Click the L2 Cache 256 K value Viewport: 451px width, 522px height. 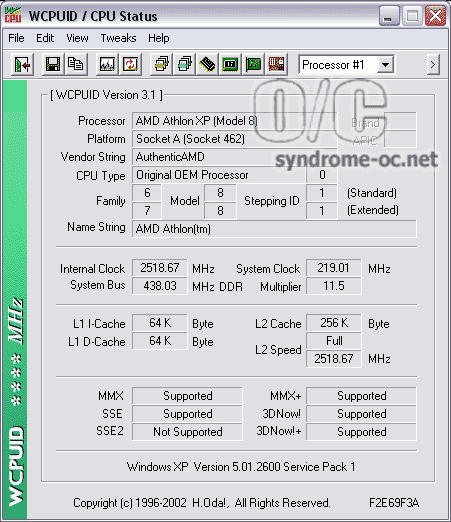click(x=334, y=323)
